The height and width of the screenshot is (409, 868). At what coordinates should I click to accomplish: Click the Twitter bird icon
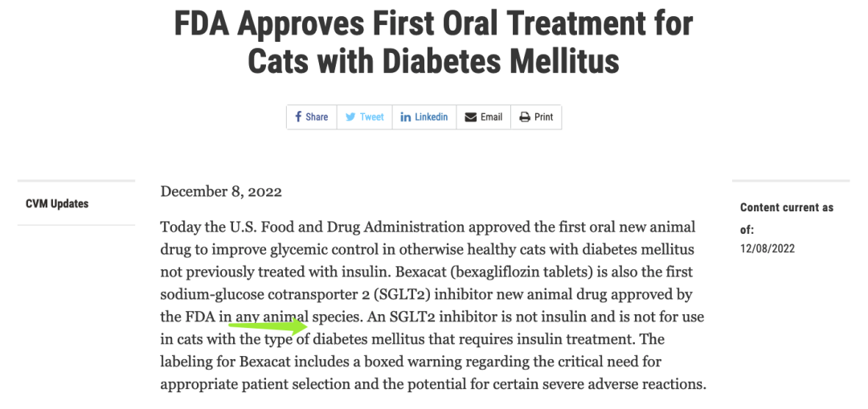click(350, 117)
